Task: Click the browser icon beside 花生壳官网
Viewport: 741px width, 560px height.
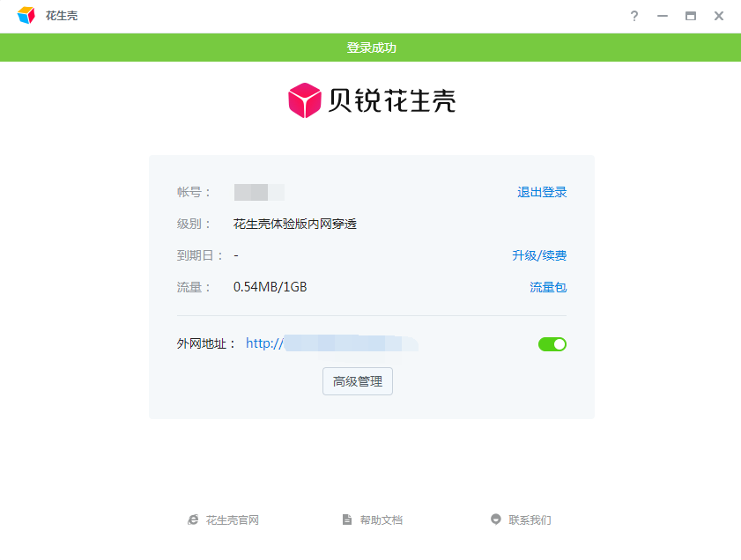Action: pos(193,519)
